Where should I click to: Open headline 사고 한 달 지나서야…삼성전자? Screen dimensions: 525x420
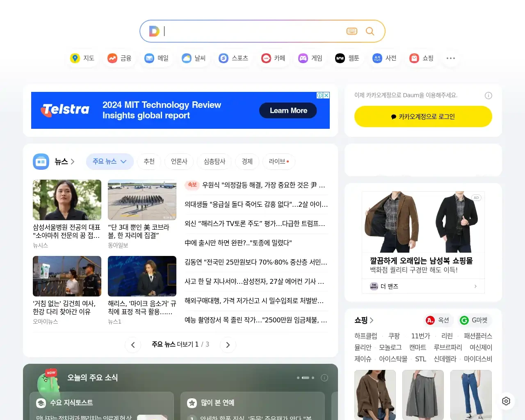click(x=254, y=281)
